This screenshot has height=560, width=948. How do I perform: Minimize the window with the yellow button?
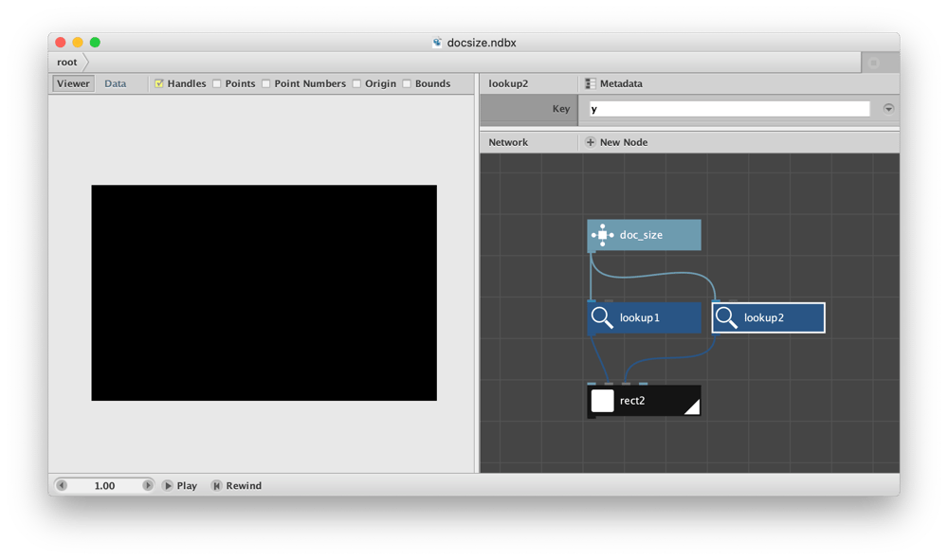pos(78,43)
